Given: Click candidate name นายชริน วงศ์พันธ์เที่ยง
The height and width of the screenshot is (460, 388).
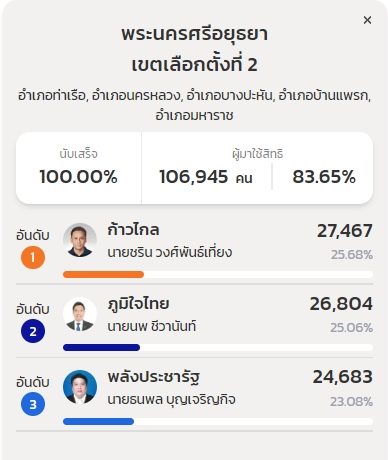Looking at the screenshot, I should point(170,252).
